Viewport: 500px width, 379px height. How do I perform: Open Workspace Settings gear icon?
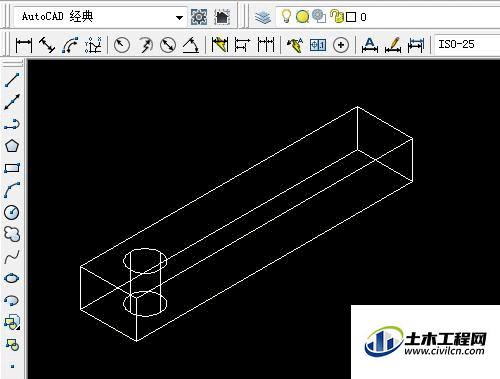coord(199,17)
